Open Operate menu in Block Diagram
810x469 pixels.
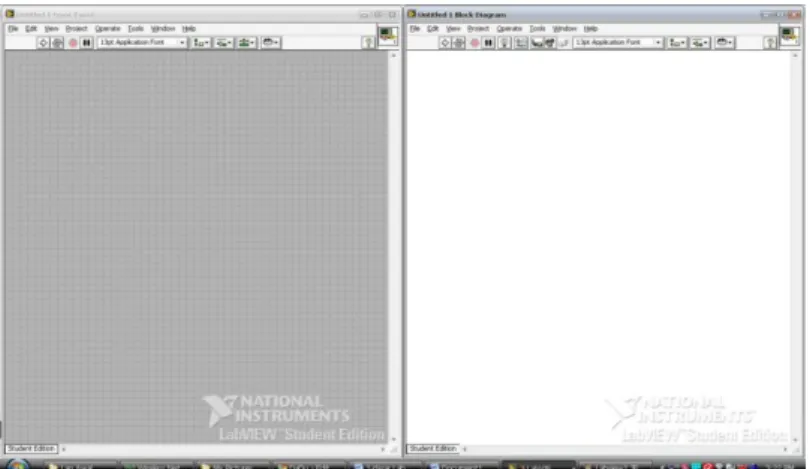pyautogui.click(x=509, y=28)
